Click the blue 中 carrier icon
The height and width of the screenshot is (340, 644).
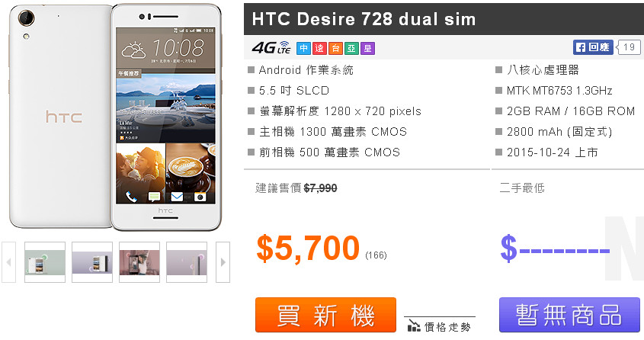click(303, 49)
